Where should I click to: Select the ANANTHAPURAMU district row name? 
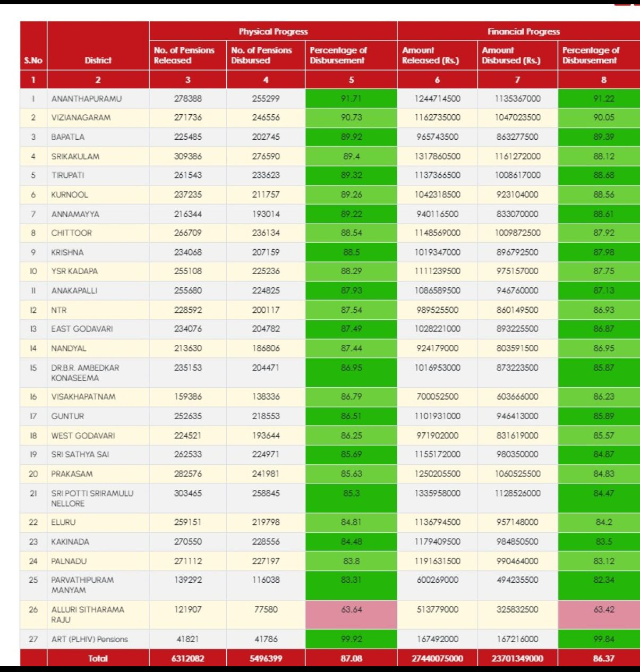click(x=87, y=99)
